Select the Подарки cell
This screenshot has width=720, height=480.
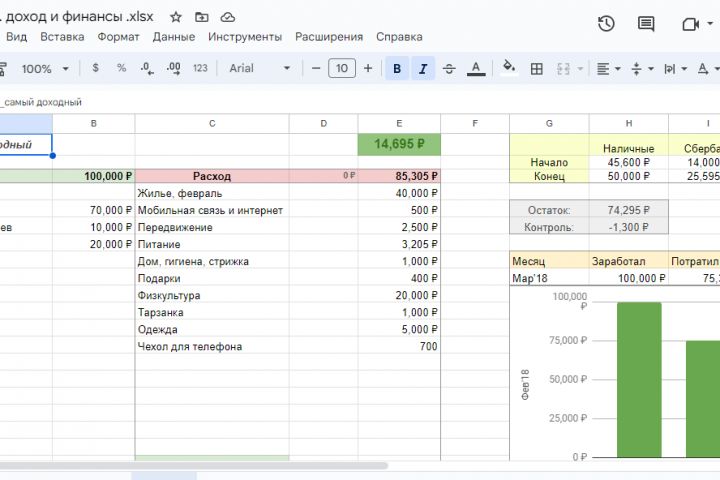click(x=212, y=278)
